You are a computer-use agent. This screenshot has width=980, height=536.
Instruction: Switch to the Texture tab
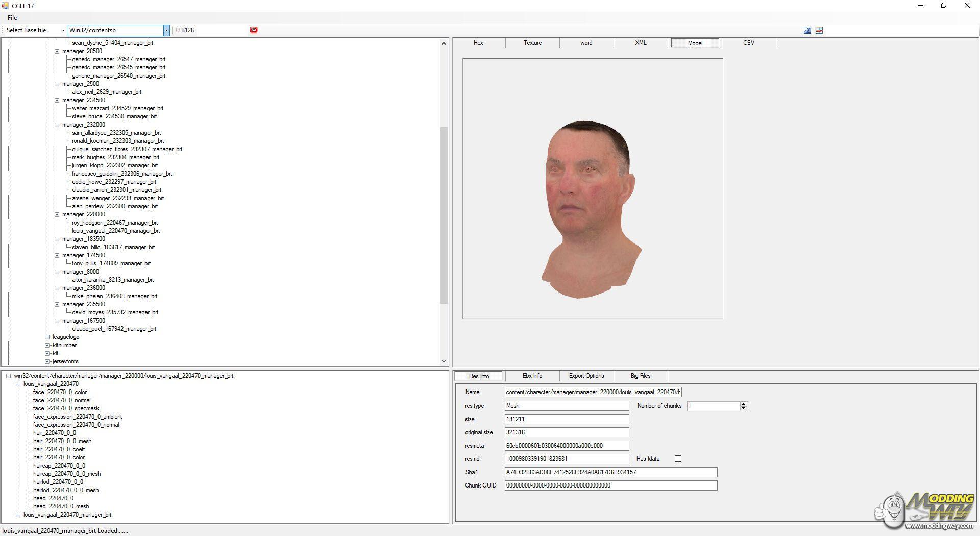pos(532,43)
